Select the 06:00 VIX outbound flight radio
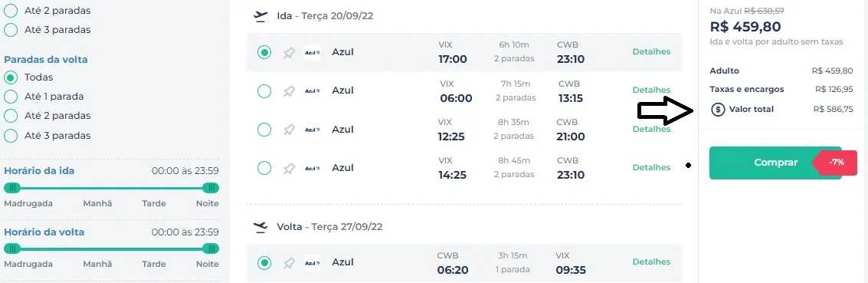The width and height of the screenshot is (868, 283). (x=264, y=90)
